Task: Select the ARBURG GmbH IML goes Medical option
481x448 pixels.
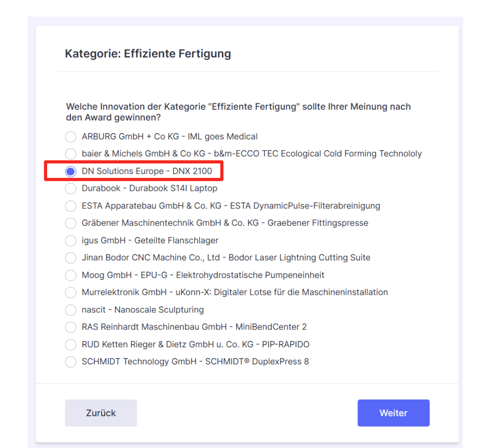Action: tap(70, 137)
